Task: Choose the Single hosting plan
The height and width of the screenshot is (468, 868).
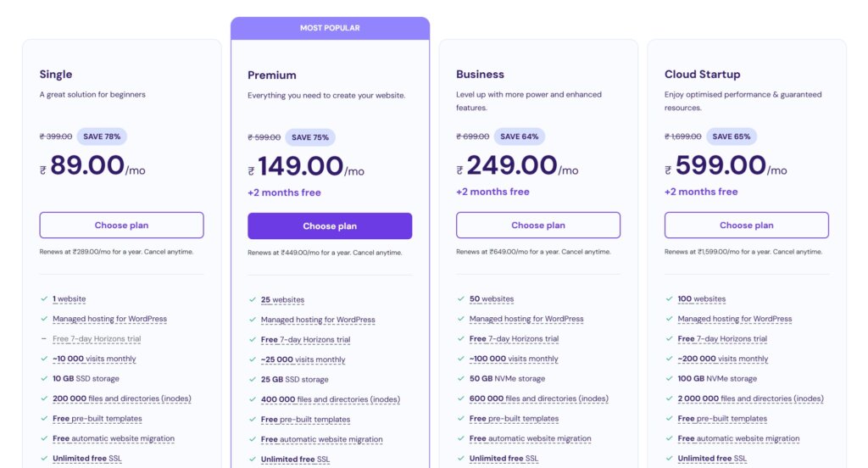Action: pyautogui.click(x=121, y=225)
